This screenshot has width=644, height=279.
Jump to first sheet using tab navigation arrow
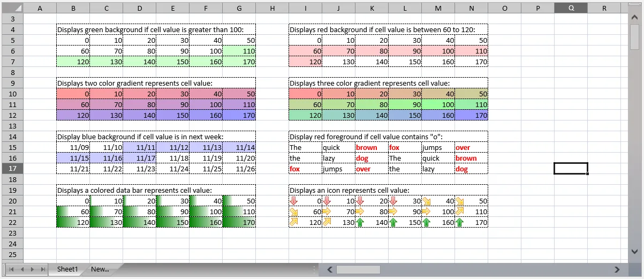(x=11, y=269)
